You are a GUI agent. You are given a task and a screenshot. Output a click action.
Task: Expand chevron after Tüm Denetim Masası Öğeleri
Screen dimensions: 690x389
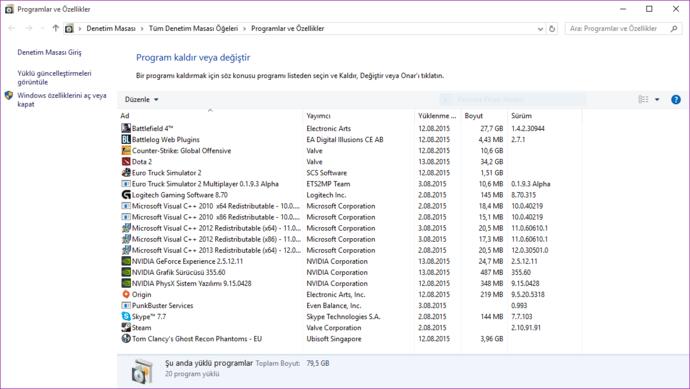244,29
